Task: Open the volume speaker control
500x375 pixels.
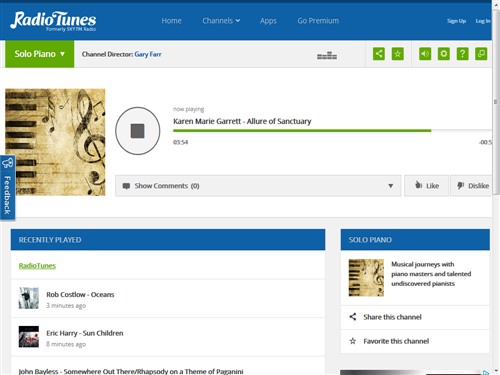Action: (425, 54)
